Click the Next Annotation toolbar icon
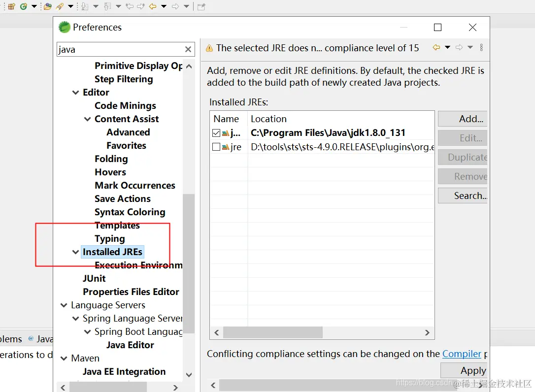This screenshot has width=535, height=392. pos(85,6)
